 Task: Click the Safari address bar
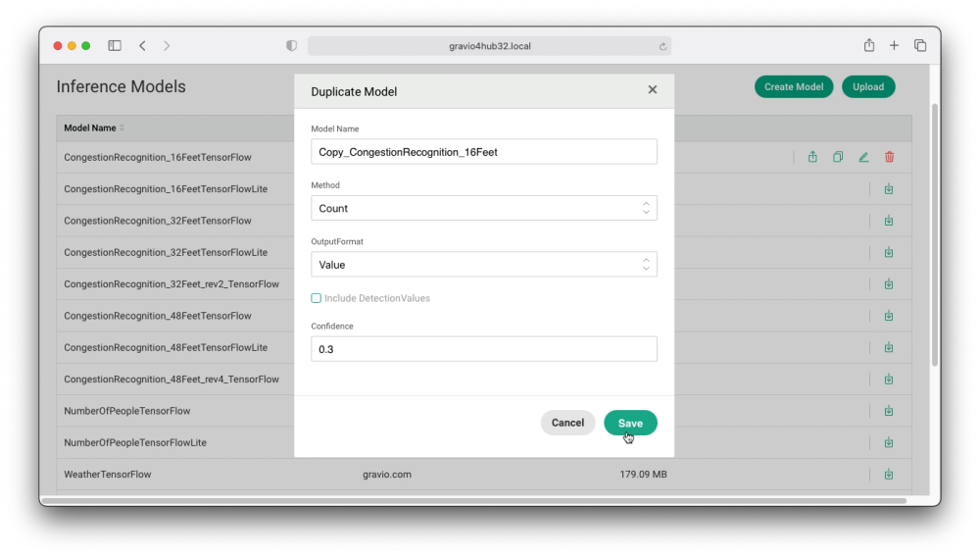[489, 46]
